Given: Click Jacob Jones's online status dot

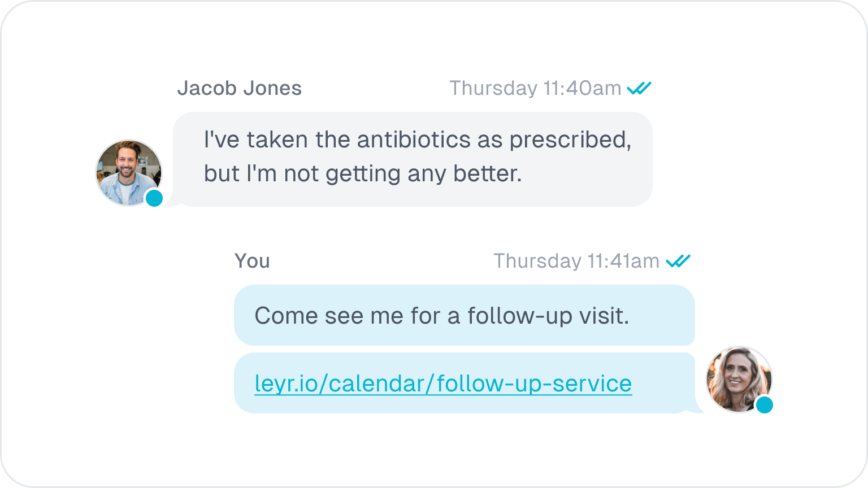Looking at the screenshot, I should point(154,198).
